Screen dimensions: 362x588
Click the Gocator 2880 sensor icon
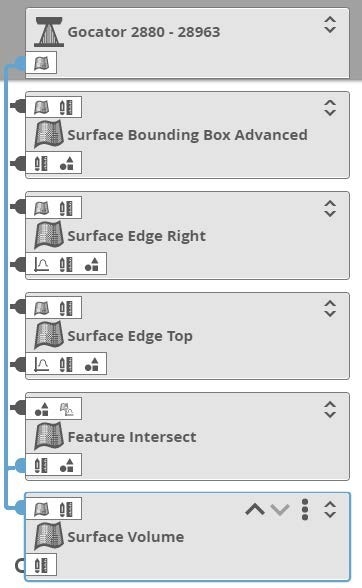coord(48,32)
